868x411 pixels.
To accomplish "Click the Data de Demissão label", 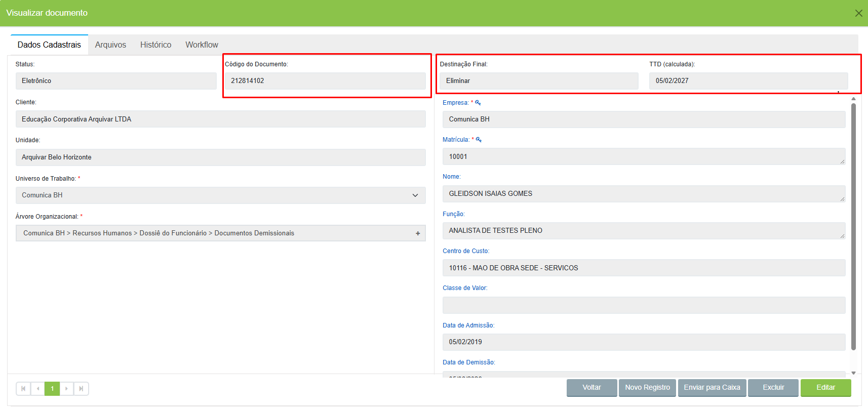I will pos(468,362).
